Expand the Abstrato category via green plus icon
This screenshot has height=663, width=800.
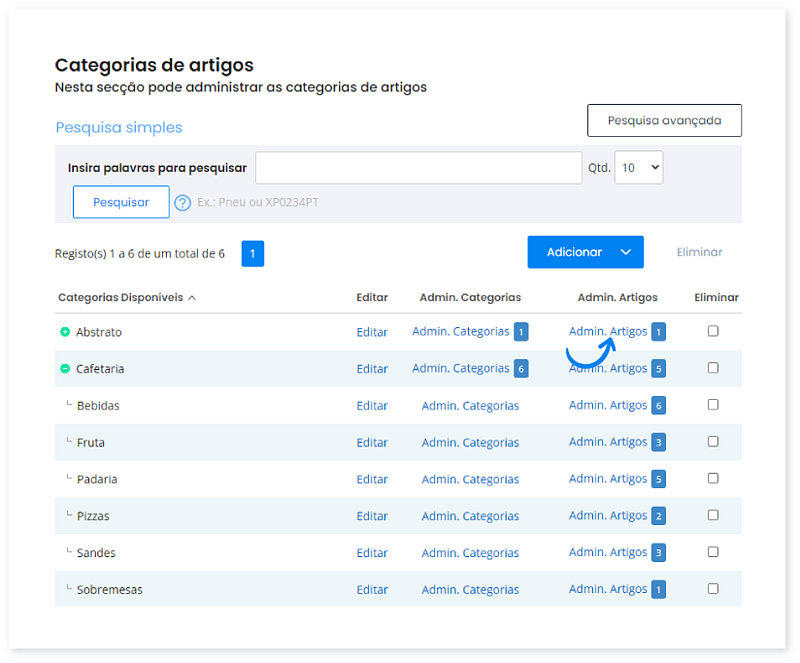[65, 331]
